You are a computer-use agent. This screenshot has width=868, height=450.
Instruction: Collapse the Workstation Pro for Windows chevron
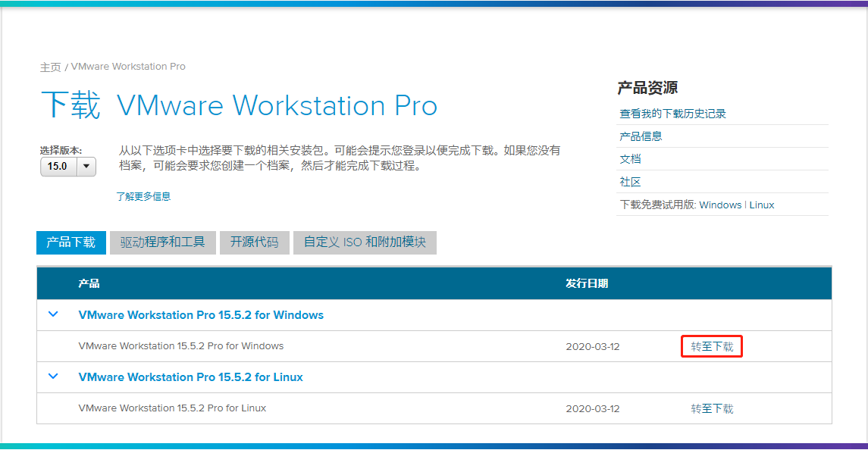click(53, 314)
